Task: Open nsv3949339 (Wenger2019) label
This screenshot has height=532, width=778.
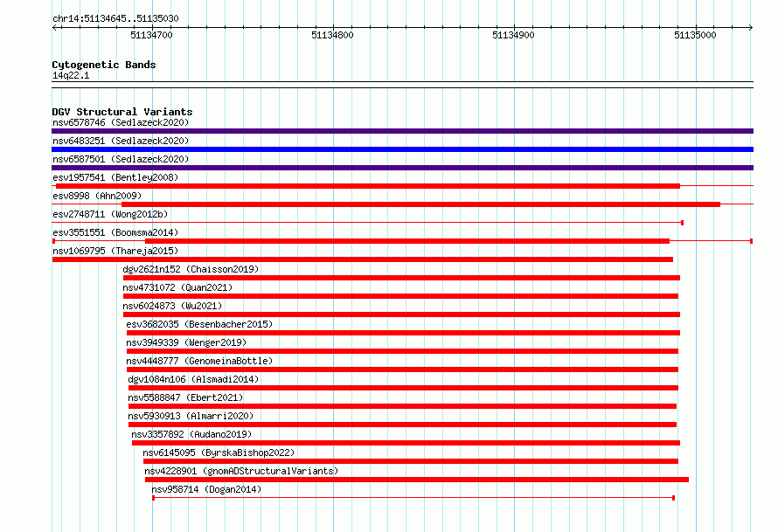Action: pos(186,342)
